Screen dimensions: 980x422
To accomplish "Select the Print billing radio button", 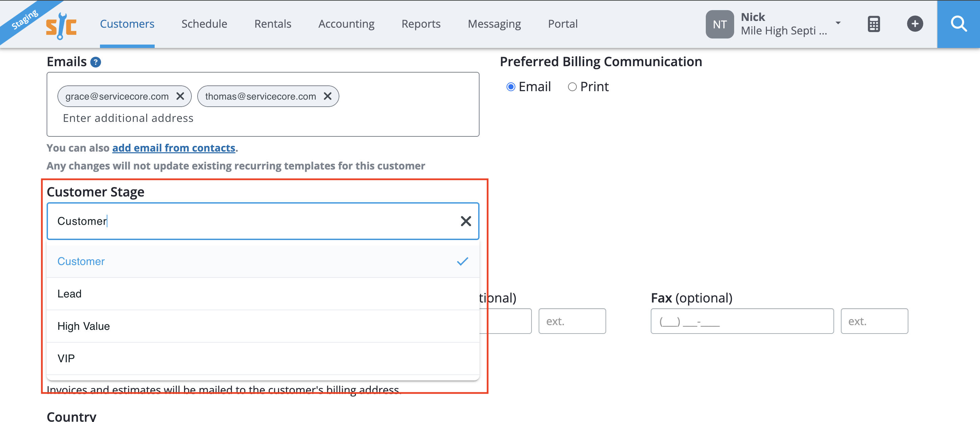I will click(572, 87).
